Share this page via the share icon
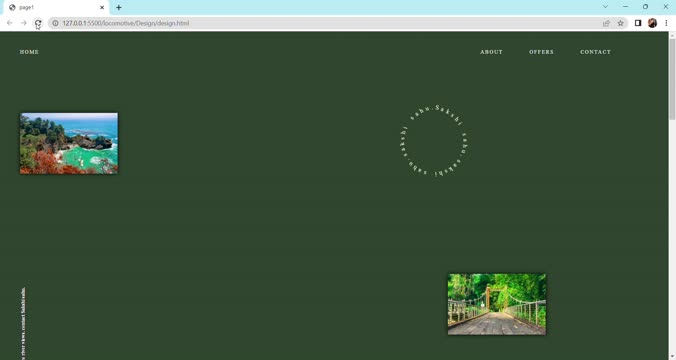 [606, 23]
